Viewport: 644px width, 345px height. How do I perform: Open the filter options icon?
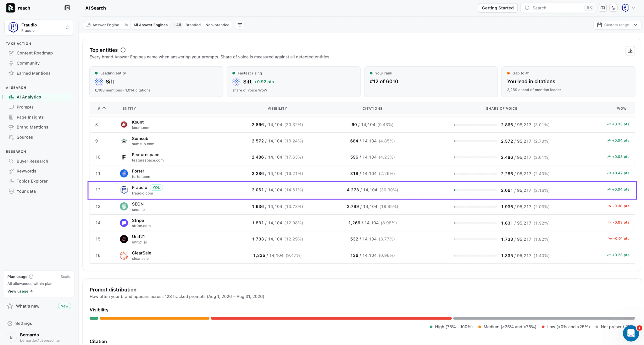tap(240, 25)
